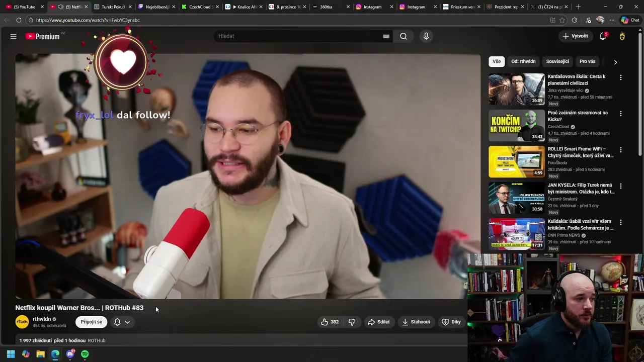Open options for Proč začínám streamovat video

(x=620, y=114)
